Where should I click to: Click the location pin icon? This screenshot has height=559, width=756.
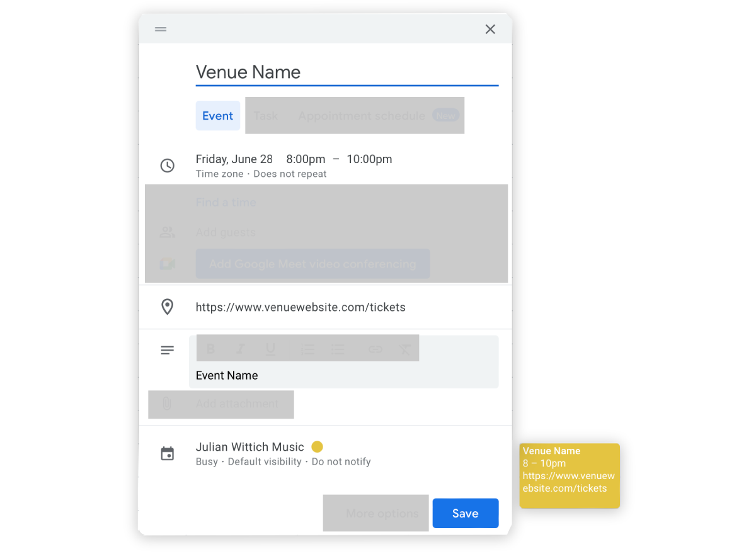pyautogui.click(x=167, y=307)
